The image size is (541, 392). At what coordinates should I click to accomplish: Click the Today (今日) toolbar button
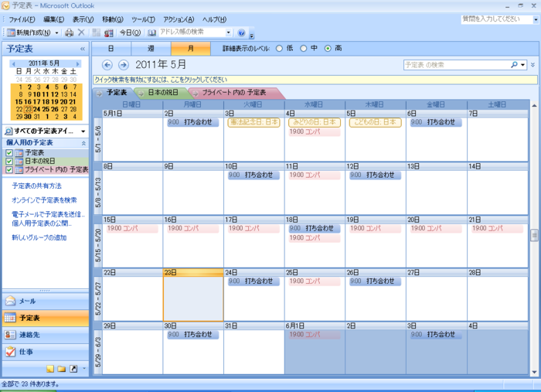click(x=130, y=32)
